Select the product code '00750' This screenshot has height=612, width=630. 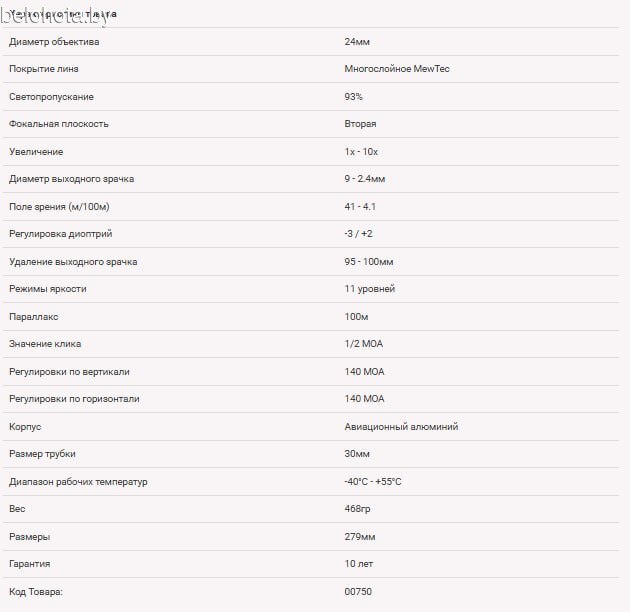pyautogui.click(x=357, y=592)
